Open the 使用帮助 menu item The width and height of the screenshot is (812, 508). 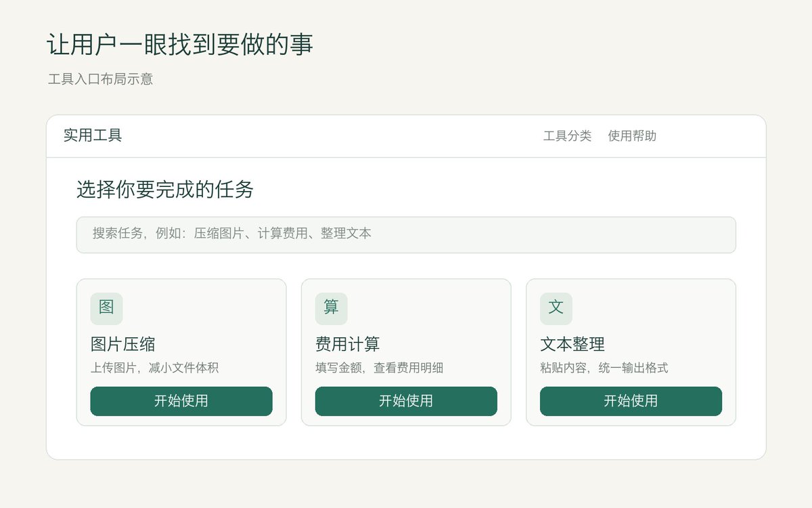pyautogui.click(x=632, y=136)
